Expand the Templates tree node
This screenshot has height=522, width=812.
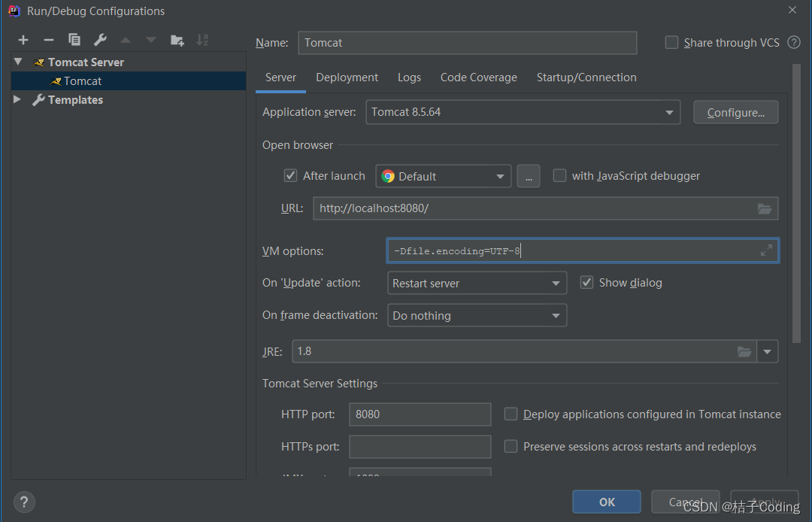pos(17,99)
